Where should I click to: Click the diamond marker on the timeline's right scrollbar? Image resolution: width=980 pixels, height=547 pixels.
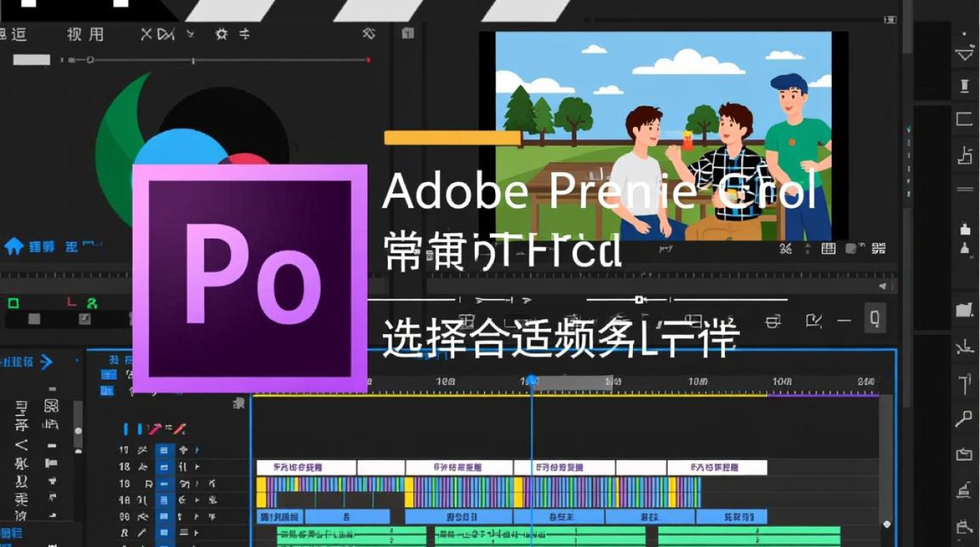(887, 524)
